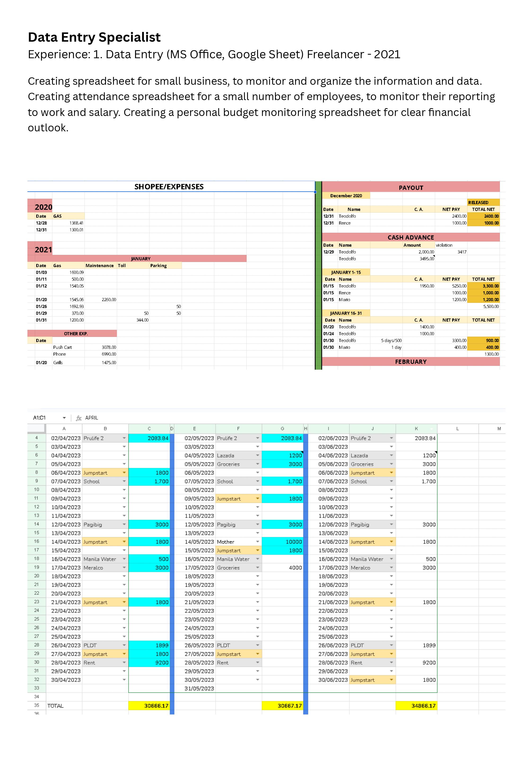Select the 10000 amount beside Mother
The height and width of the screenshot is (776, 532).
coord(283,542)
